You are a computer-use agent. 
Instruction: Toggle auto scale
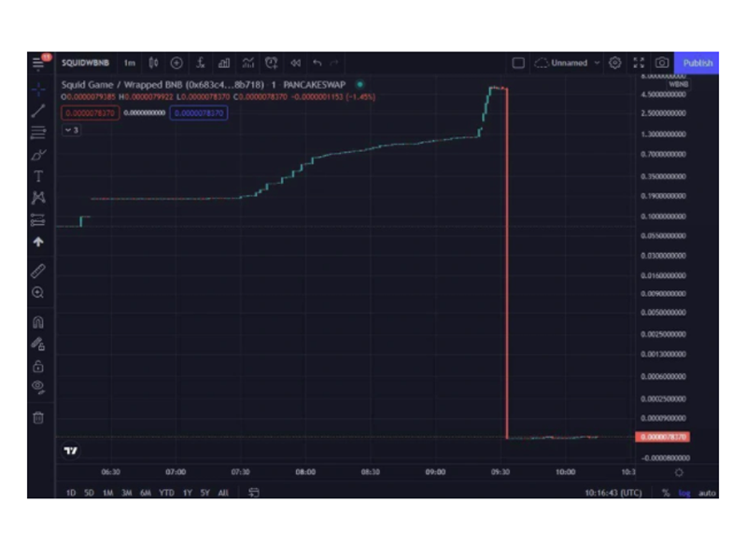tap(708, 493)
